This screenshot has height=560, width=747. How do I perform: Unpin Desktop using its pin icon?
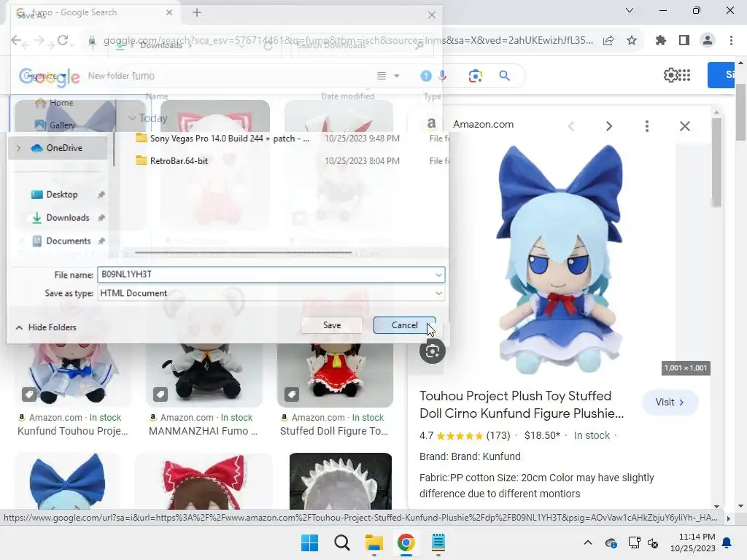click(101, 195)
